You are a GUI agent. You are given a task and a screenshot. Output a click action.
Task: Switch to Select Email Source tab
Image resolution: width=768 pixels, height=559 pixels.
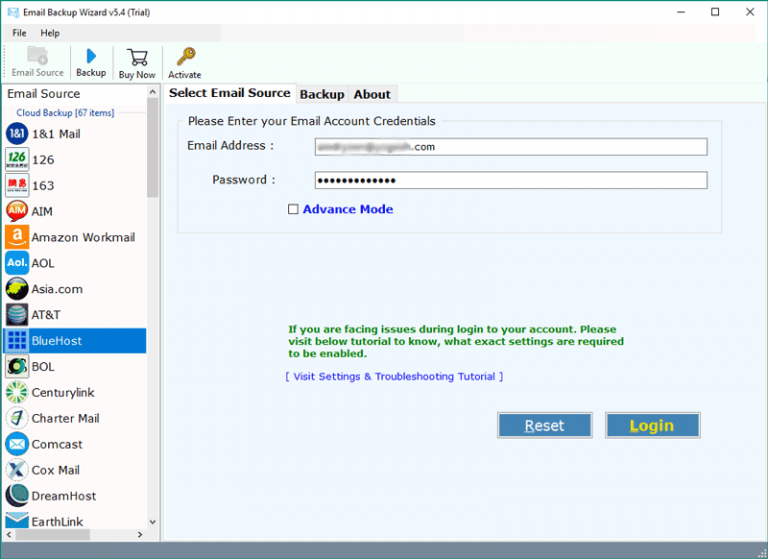tap(229, 93)
